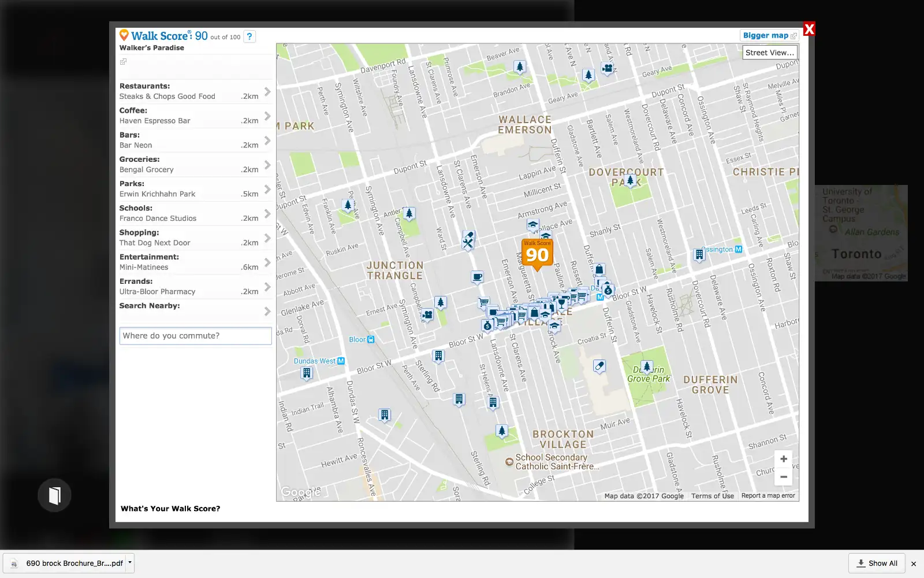Screen dimensions: 924x578
Task: Select the park marker in Dufferin Grove Park
Action: coord(647,367)
